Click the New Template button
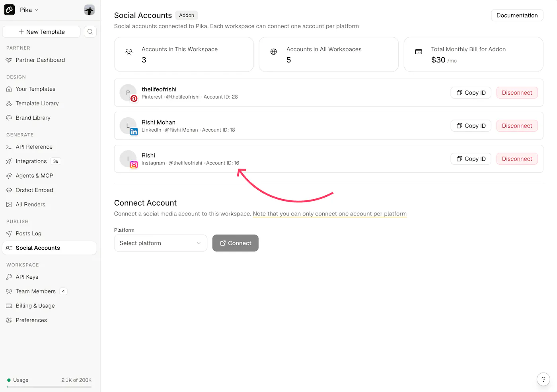 41,32
